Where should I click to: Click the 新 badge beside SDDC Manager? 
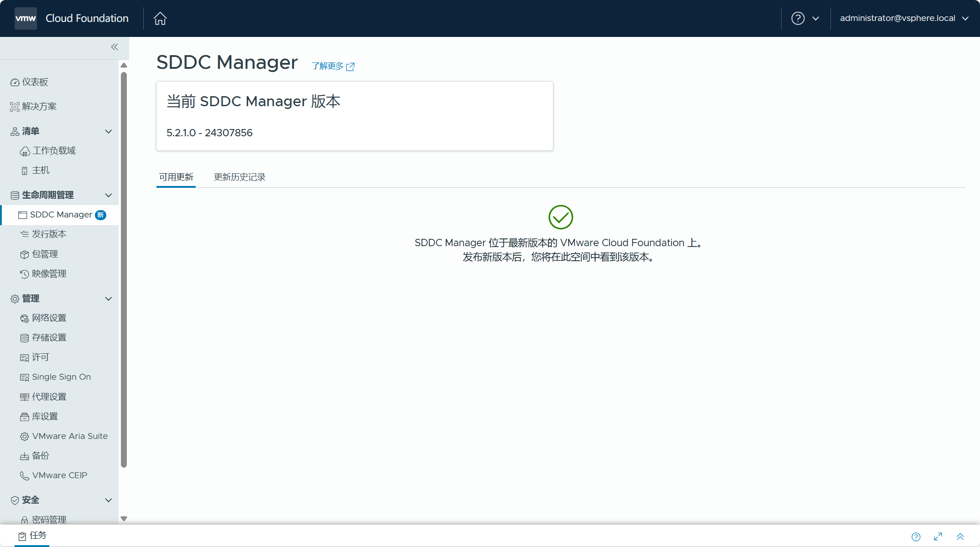click(100, 215)
